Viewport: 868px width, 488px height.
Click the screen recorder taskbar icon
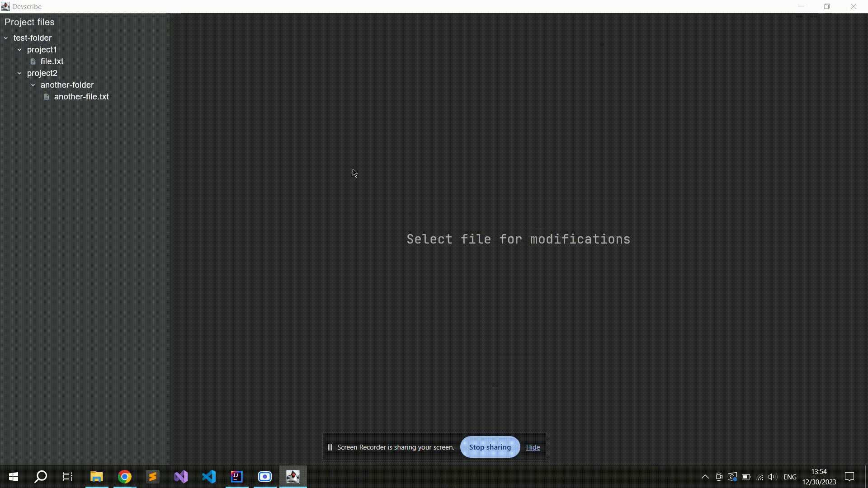pyautogui.click(x=264, y=476)
